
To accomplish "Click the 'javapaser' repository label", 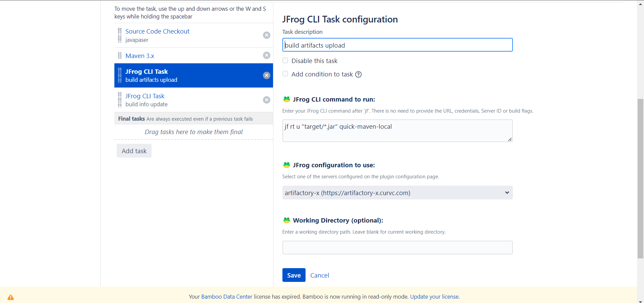I will [137, 40].
